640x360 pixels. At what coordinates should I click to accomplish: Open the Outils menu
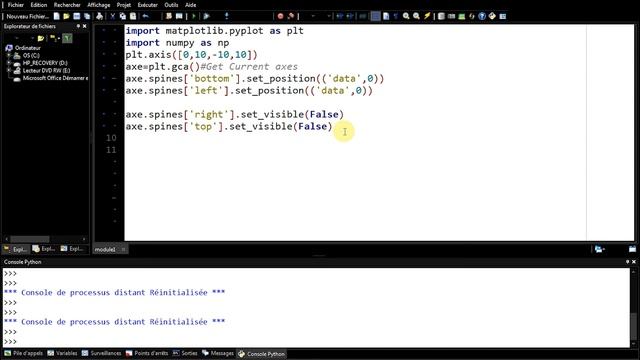171,5
